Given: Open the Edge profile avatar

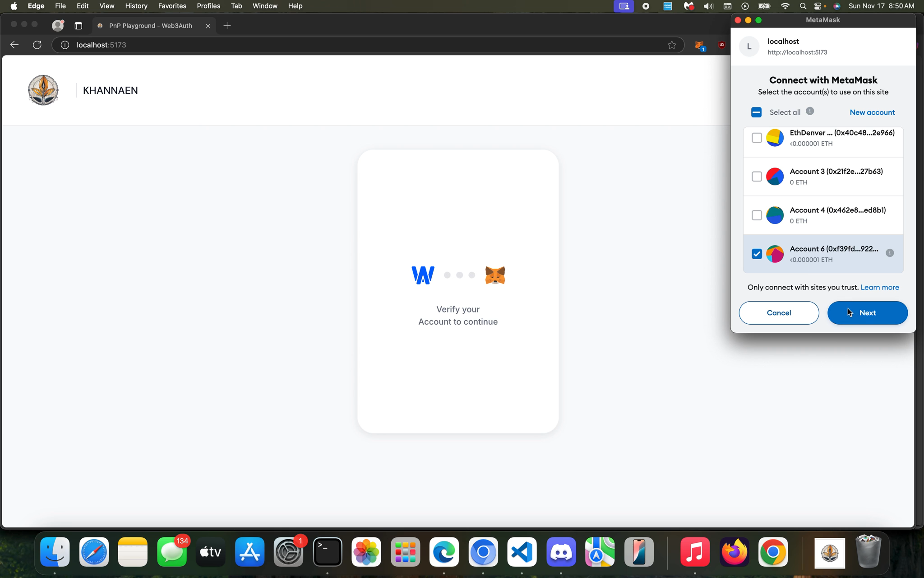Looking at the screenshot, I should pyautogui.click(x=58, y=26).
